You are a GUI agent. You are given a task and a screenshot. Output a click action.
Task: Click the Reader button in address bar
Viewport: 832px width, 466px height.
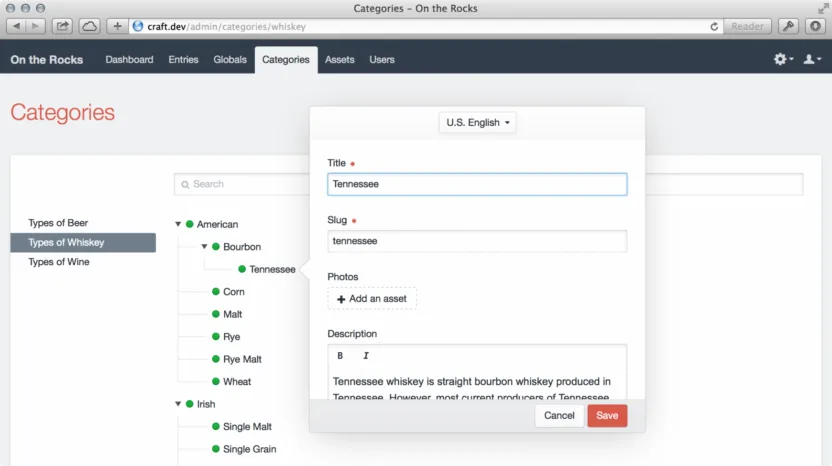(747, 26)
